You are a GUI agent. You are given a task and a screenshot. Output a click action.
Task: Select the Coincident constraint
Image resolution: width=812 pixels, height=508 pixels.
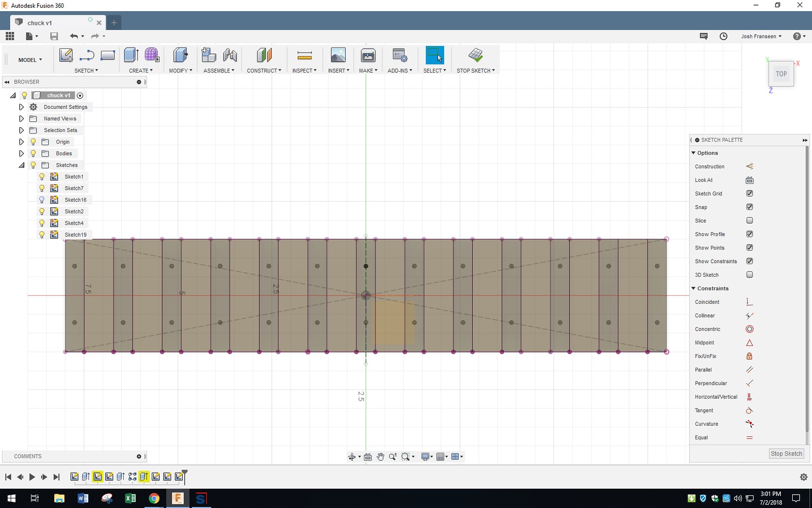(750, 302)
